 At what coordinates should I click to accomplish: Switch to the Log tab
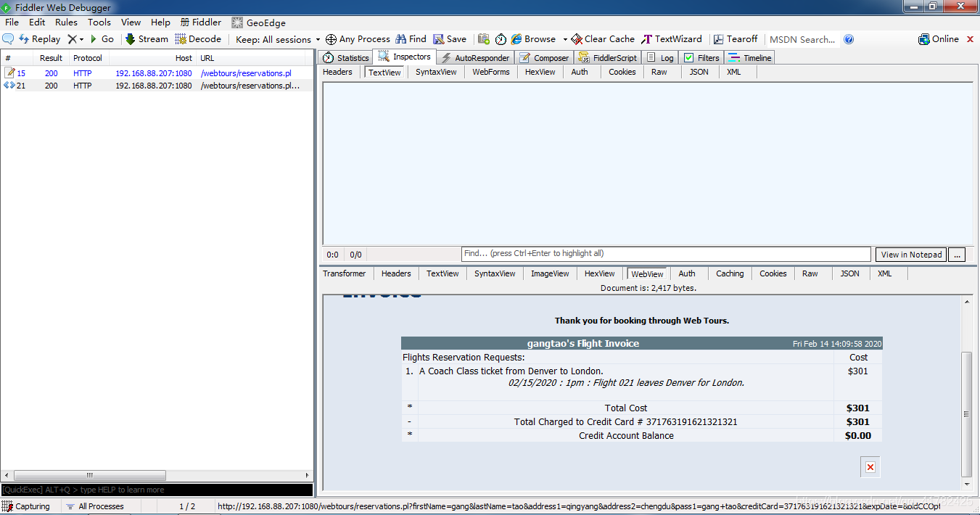click(660, 58)
